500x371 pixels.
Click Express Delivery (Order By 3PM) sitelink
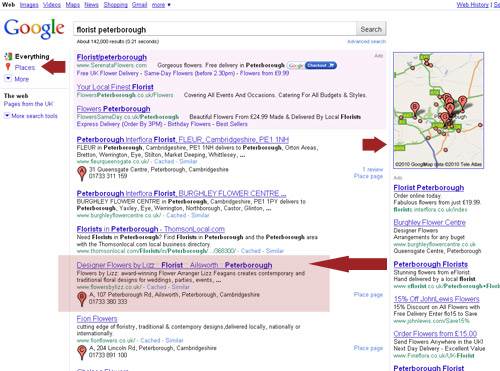pyautogui.click(x=119, y=124)
